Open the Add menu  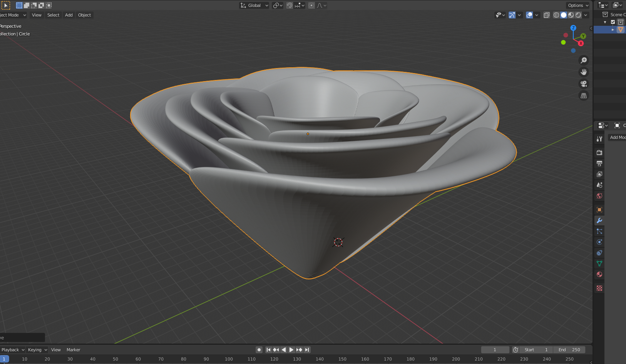tap(69, 15)
